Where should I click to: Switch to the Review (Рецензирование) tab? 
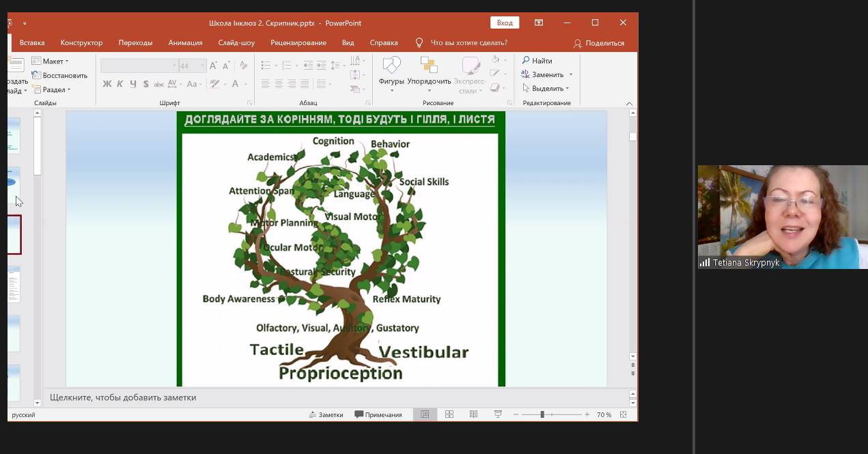tap(298, 42)
